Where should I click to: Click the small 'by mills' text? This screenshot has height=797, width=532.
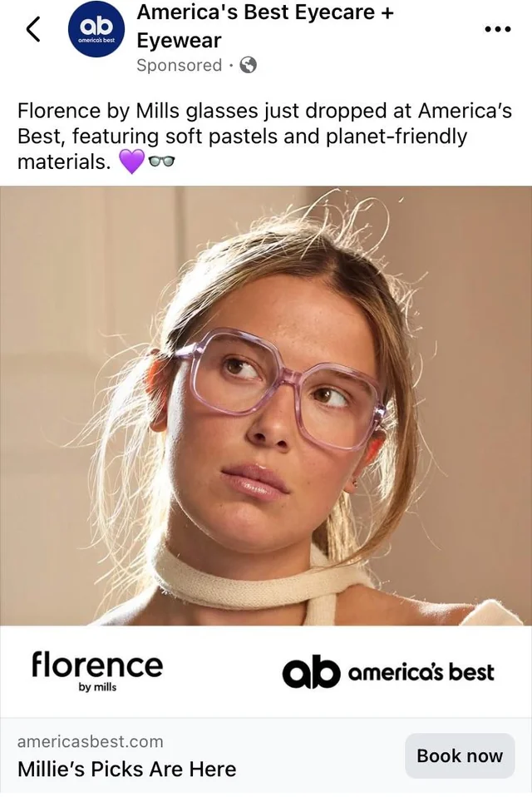(x=97, y=687)
